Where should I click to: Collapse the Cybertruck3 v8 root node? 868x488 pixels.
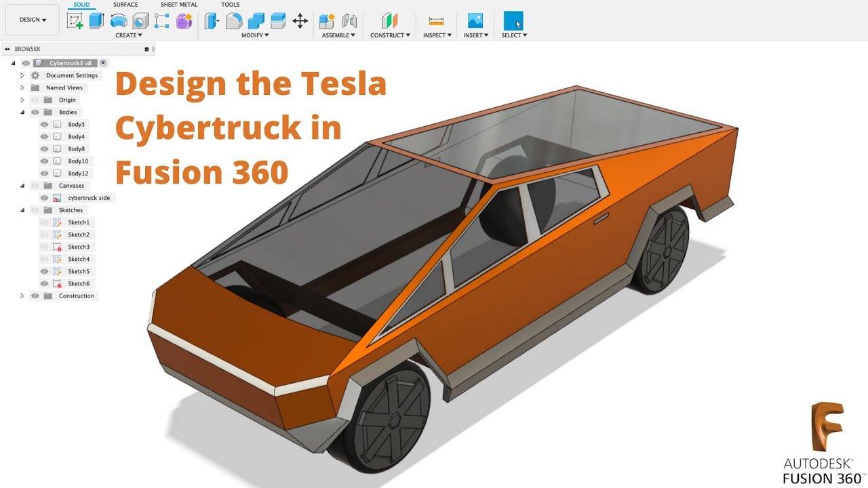[14, 63]
